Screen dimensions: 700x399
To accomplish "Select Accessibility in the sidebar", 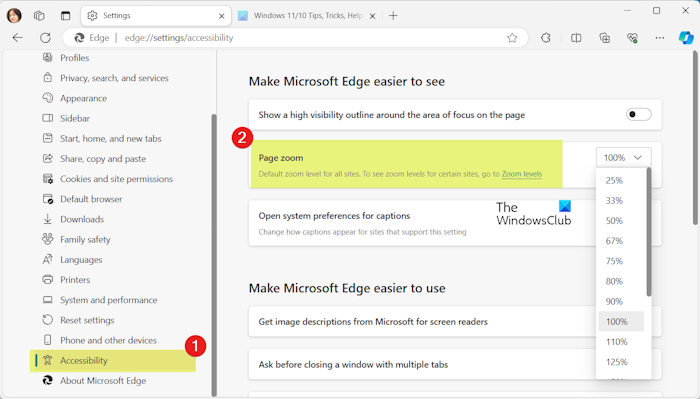I will (x=113, y=360).
